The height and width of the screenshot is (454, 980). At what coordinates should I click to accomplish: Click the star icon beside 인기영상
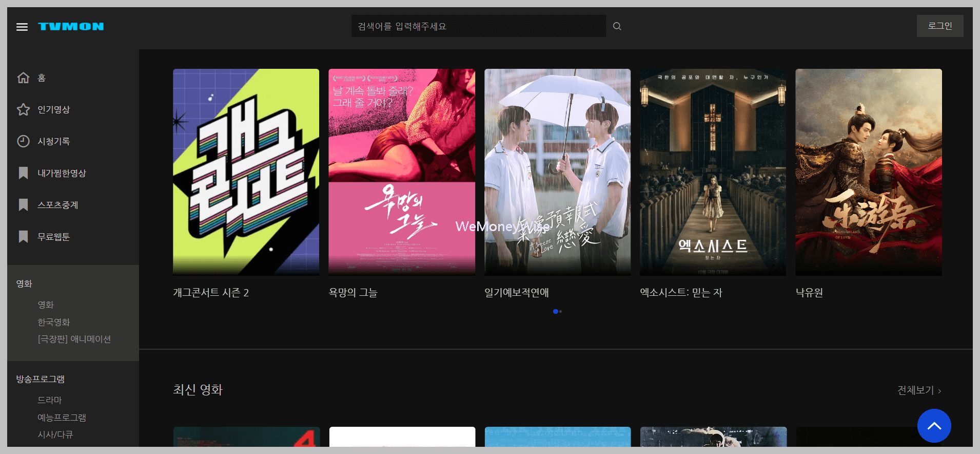click(23, 109)
